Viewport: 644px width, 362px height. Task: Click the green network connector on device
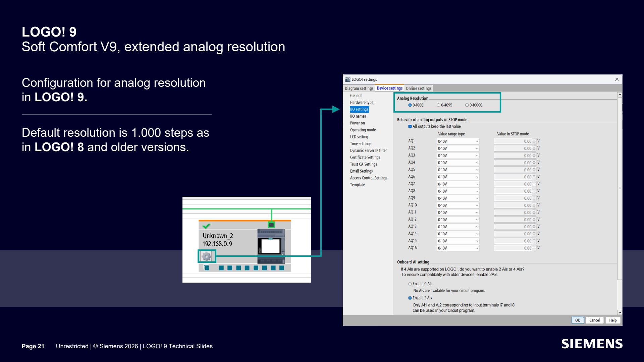[x=271, y=225]
